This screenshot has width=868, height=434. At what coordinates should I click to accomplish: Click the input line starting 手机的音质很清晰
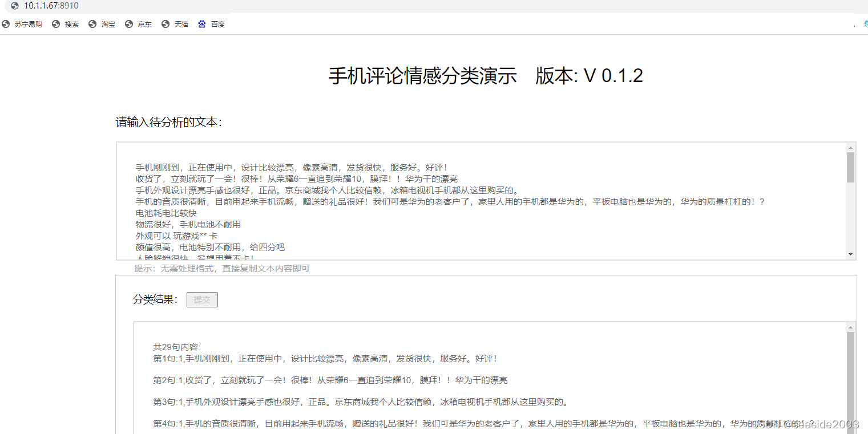coord(450,202)
